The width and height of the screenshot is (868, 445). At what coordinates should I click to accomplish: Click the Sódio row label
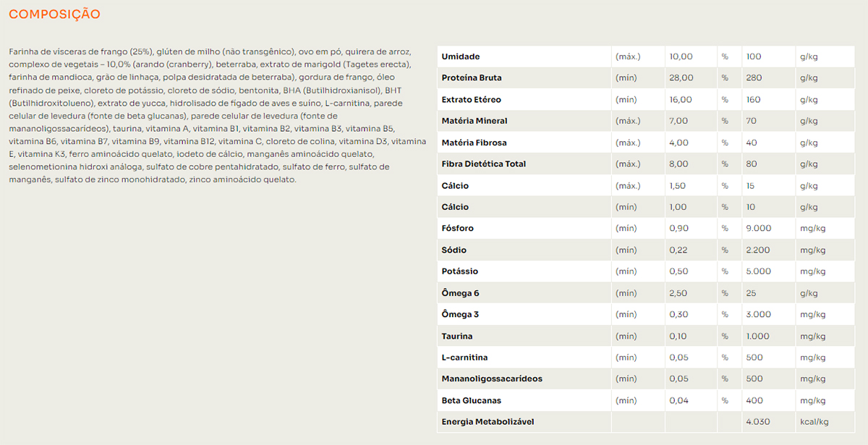454,250
